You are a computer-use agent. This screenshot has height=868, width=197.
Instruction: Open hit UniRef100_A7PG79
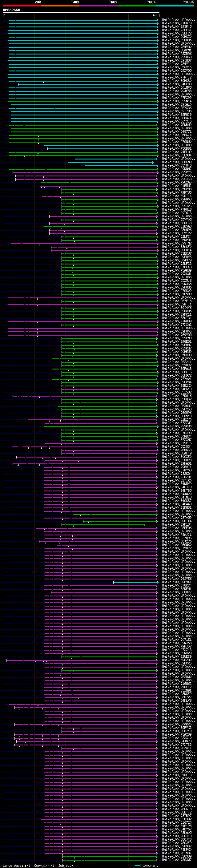(177, 23)
